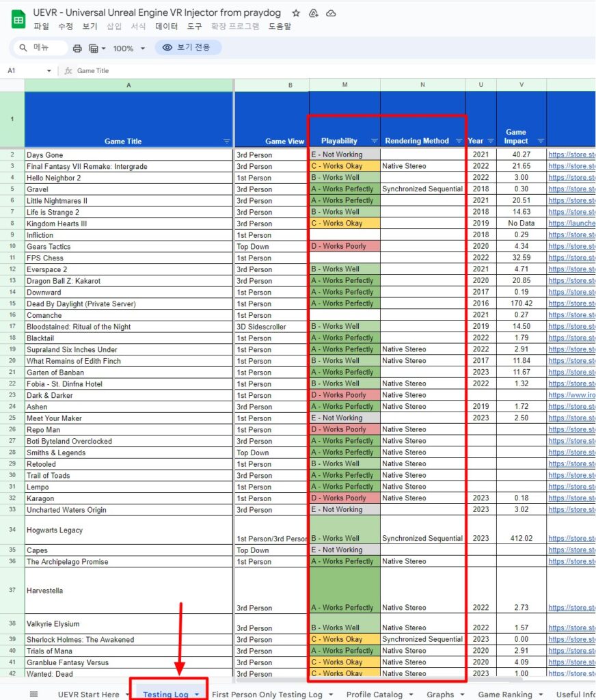This screenshot has height=700, width=596.
Task: Open the 수정 menu
Action: pyautogui.click(x=65, y=27)
